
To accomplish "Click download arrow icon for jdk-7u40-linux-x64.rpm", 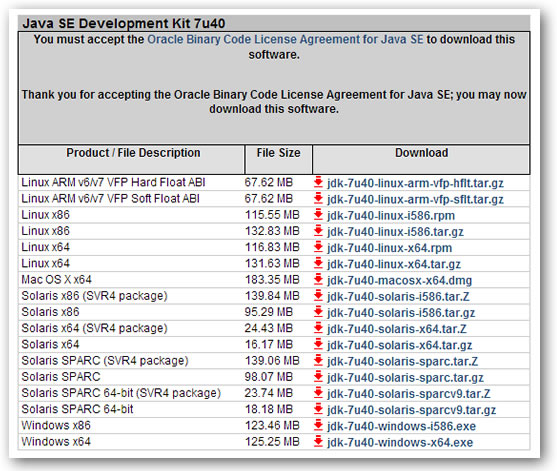I will click(x=318, y=247).
